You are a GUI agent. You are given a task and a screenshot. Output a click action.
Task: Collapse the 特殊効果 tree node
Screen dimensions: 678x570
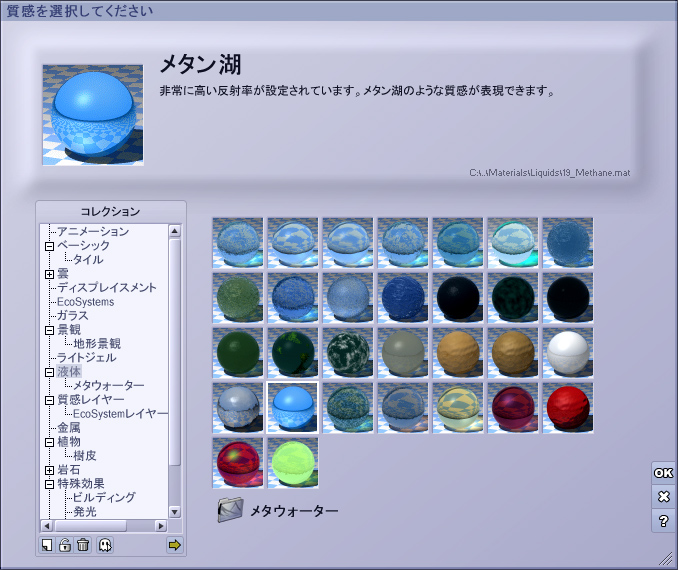(49, 484)
